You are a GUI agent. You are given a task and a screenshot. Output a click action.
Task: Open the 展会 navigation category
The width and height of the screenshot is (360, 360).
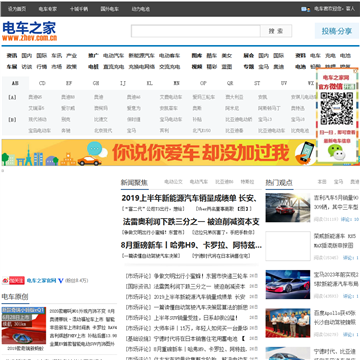point(249,56)
